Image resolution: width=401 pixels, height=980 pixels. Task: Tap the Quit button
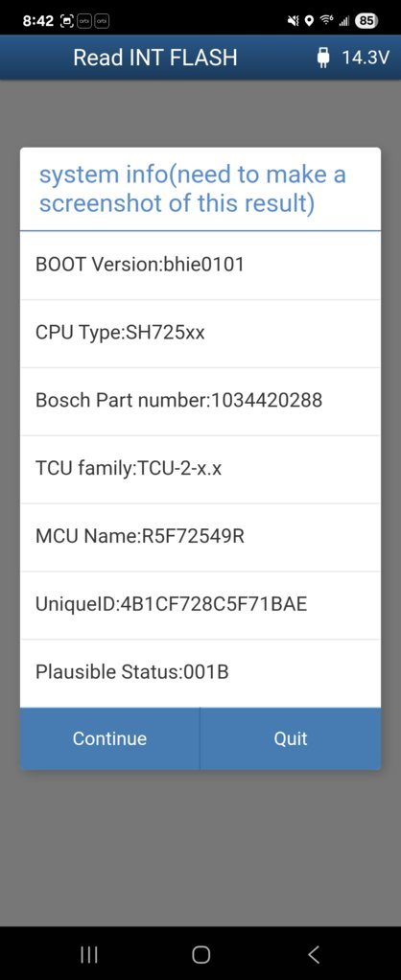[291, 738]
